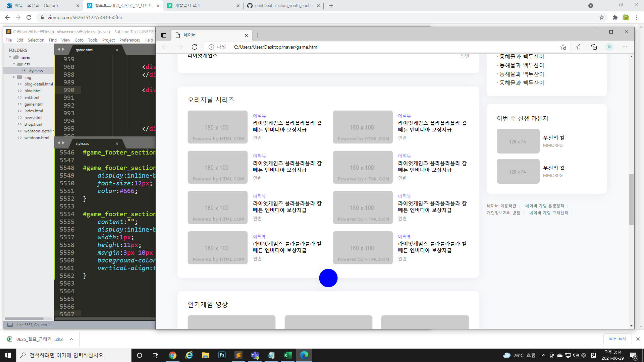This screenshot has width=644, height=362.
Task: Open Edge settings and more menu
Action: [625, 47]
